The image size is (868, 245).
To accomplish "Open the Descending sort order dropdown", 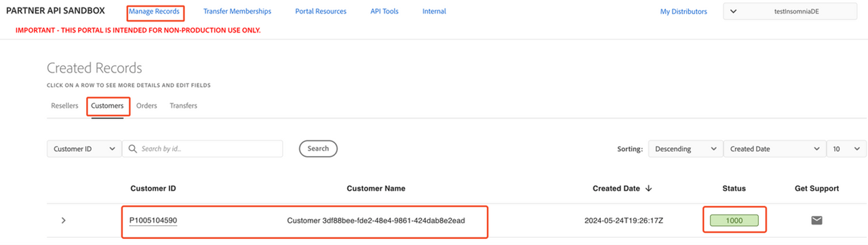I will tap(685, 149).
